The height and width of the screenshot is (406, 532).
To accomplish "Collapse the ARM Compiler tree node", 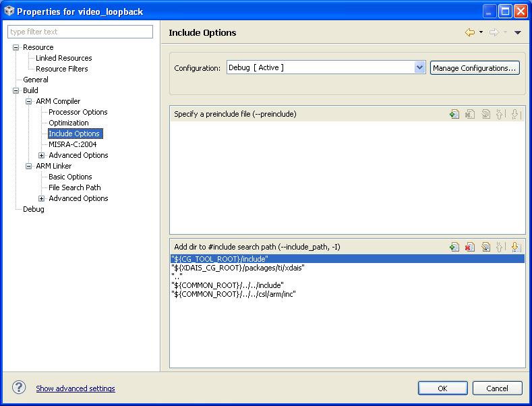I will click(29, 101).
